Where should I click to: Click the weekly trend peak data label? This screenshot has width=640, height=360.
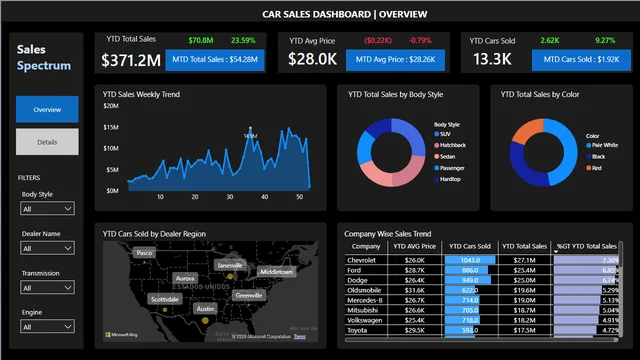[x=251, y=136]
